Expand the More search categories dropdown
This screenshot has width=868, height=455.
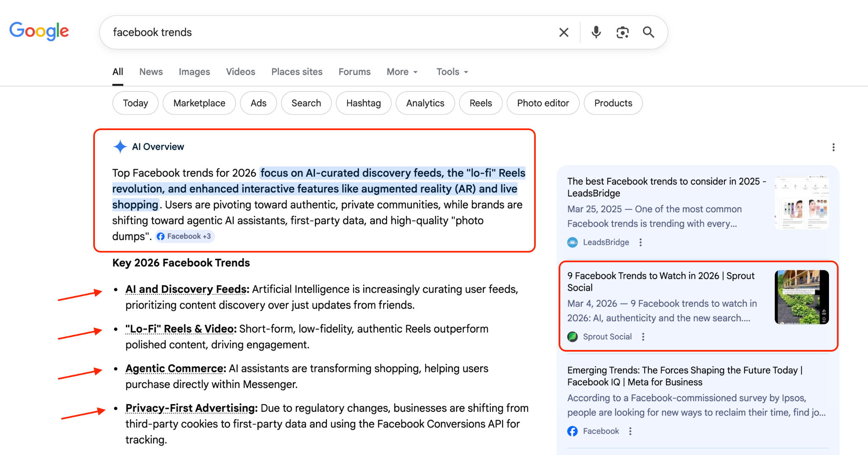(x=402, y=72)
